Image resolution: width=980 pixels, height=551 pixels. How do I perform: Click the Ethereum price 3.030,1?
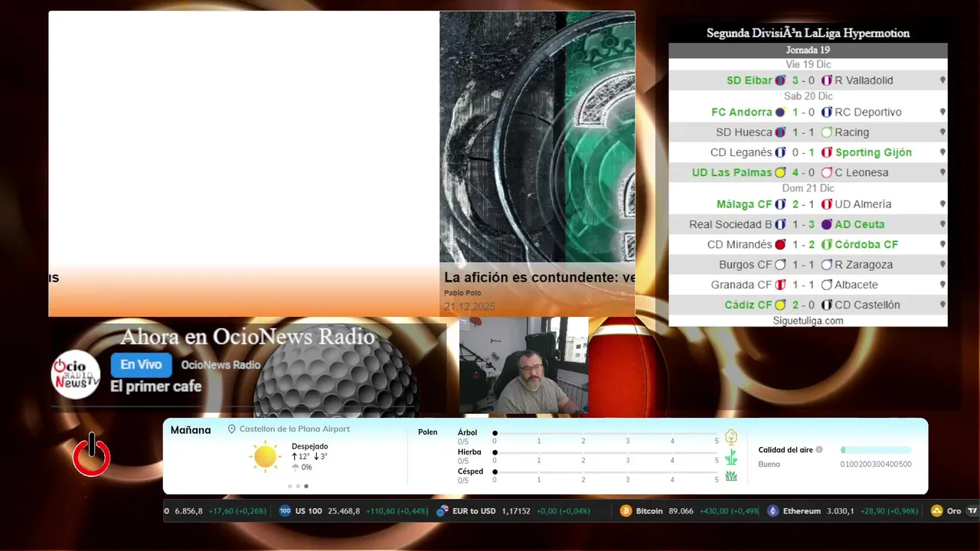[840, 511]
